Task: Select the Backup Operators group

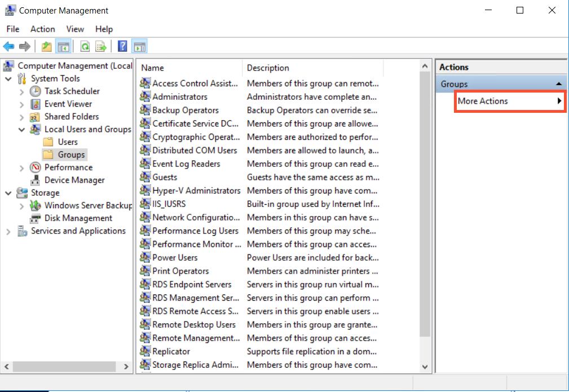Action: pyautogui.click(x=186, y=110)
